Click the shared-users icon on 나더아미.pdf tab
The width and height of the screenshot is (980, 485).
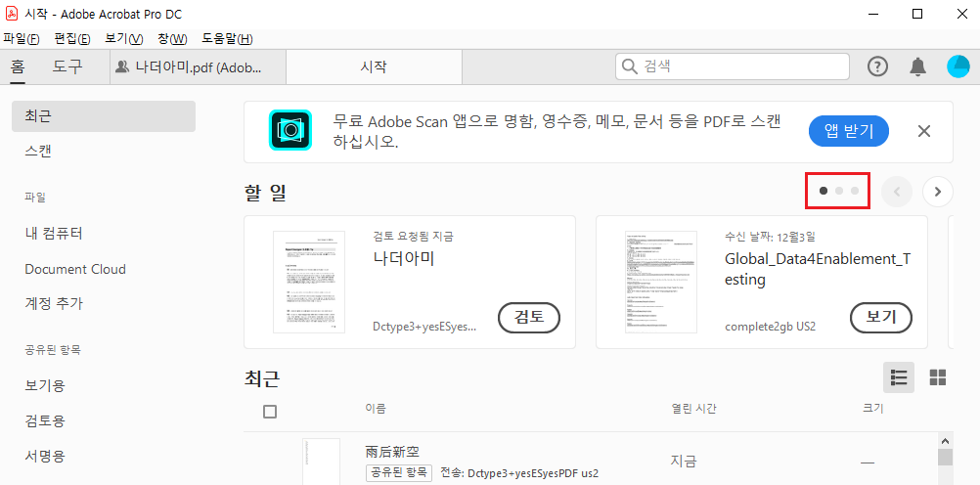pos(123,66)
